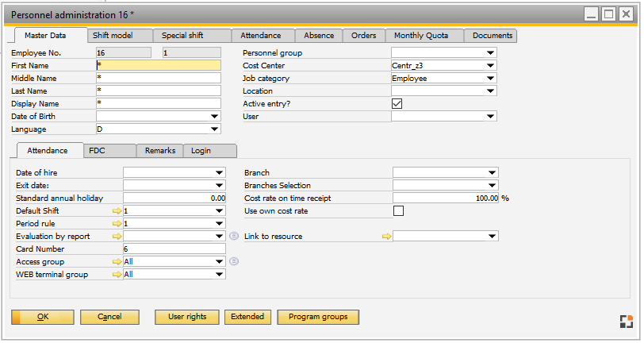Click into the First Name input field
The image size is (644, 343).
[158, 66]
